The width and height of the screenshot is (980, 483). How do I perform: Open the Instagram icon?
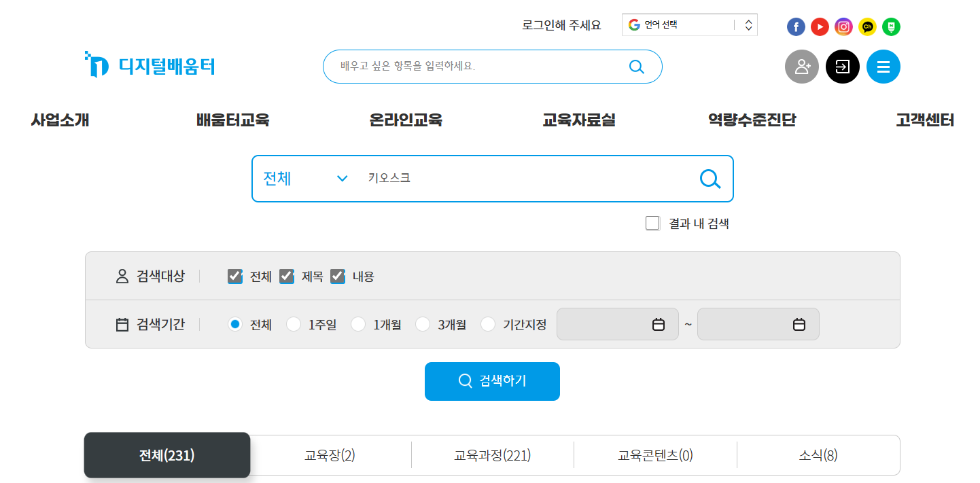click(x=843, y=26)
